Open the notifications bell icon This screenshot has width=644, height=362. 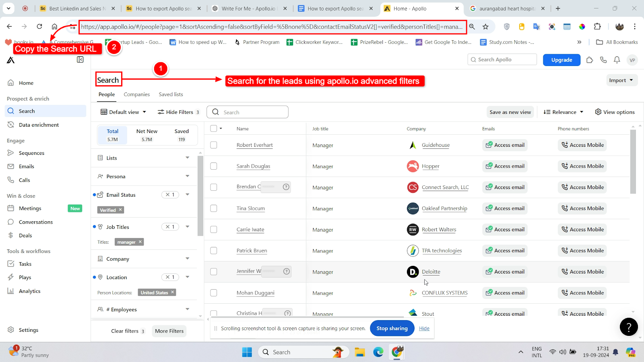(x=617, y=60)
